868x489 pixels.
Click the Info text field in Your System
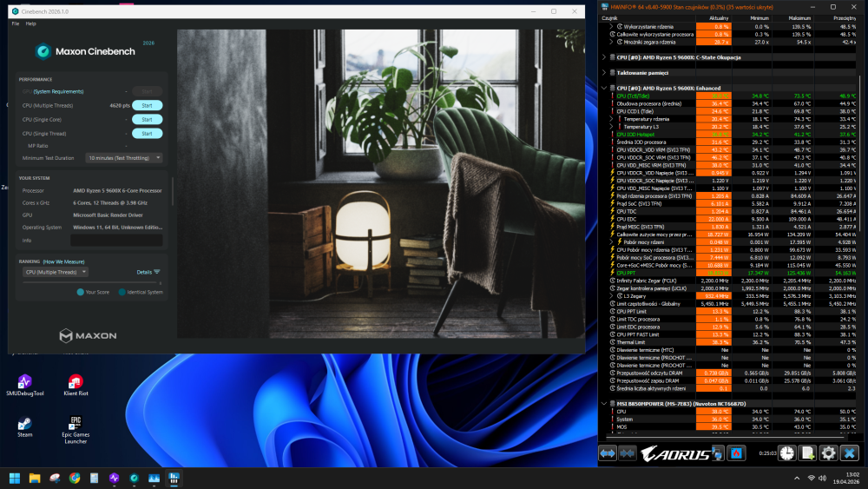(x=117, y=241)
